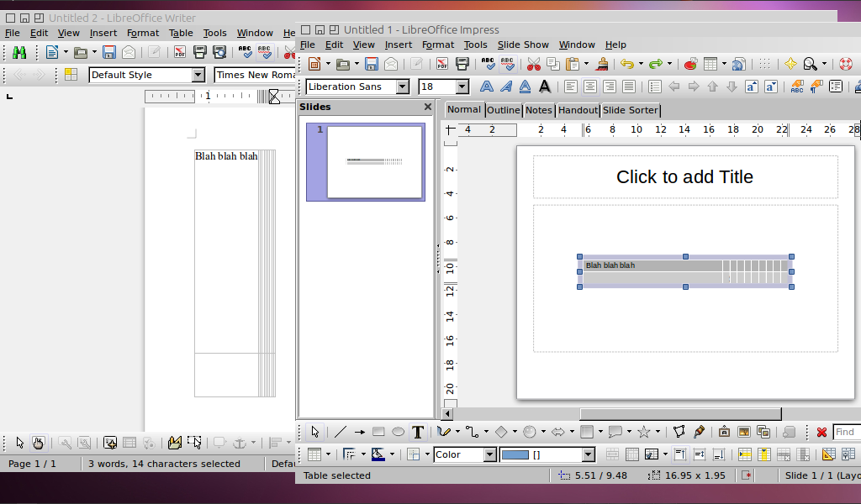Viewport: 861px width, 504px height.
Task: Toggle italic text formatting
Action: [x=507, y=87]
